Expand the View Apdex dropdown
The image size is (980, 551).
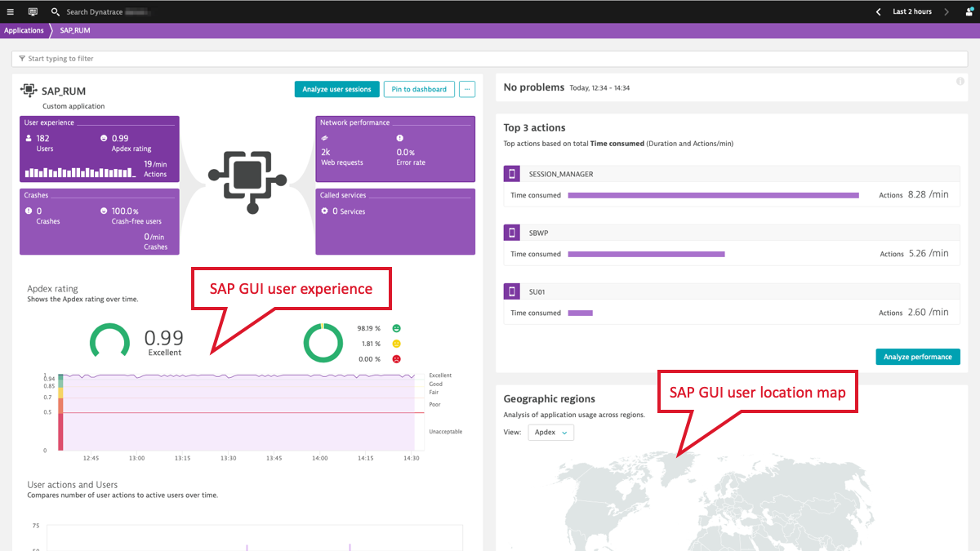551,433
